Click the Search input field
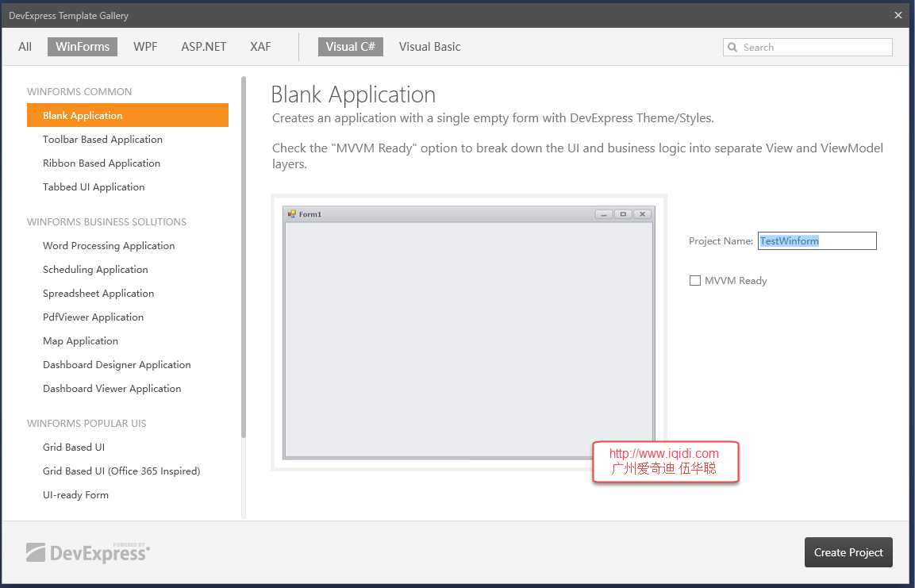The width and height of the screenshot is (915, 588). 808,48
